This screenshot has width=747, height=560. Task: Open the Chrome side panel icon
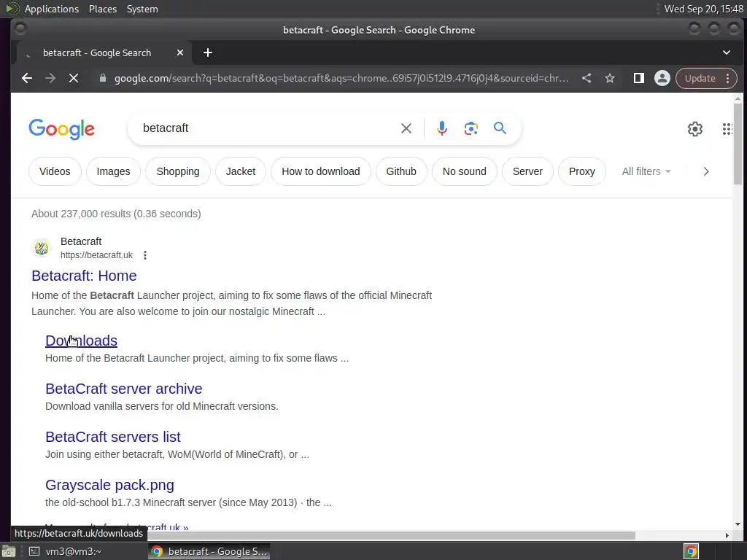639,78
